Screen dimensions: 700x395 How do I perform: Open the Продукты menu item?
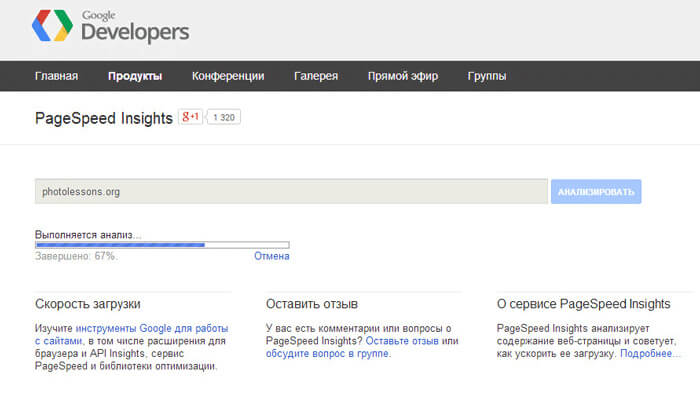(x=135, y=76)
